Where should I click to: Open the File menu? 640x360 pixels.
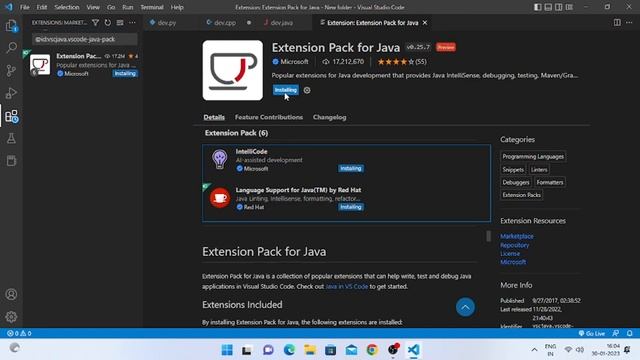[x=25, y=7]
